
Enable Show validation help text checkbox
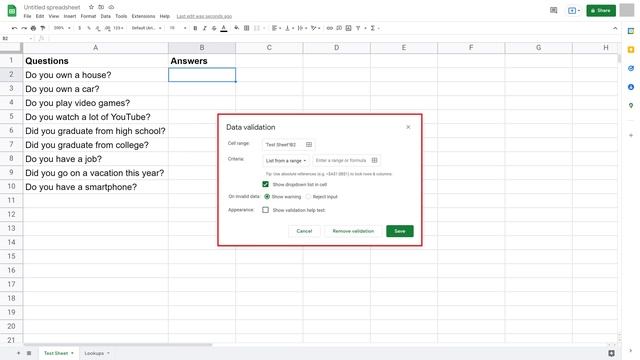tap(266, 210)
